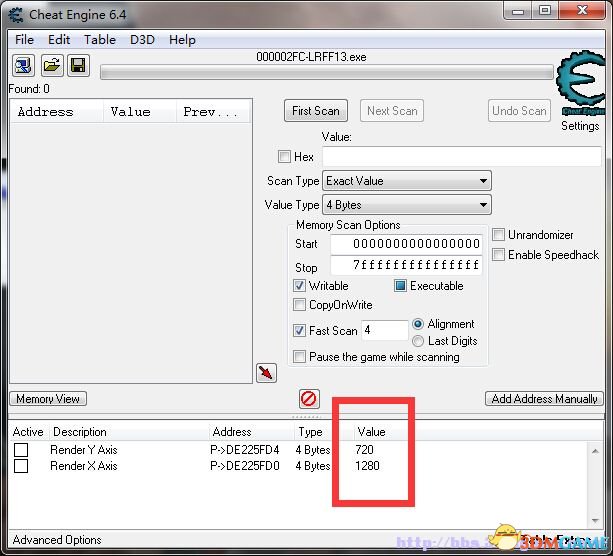Screen dimensions: 613x556
Task: Click the address table Value column header
Action: pyautogui.click(x=371, y=432)
